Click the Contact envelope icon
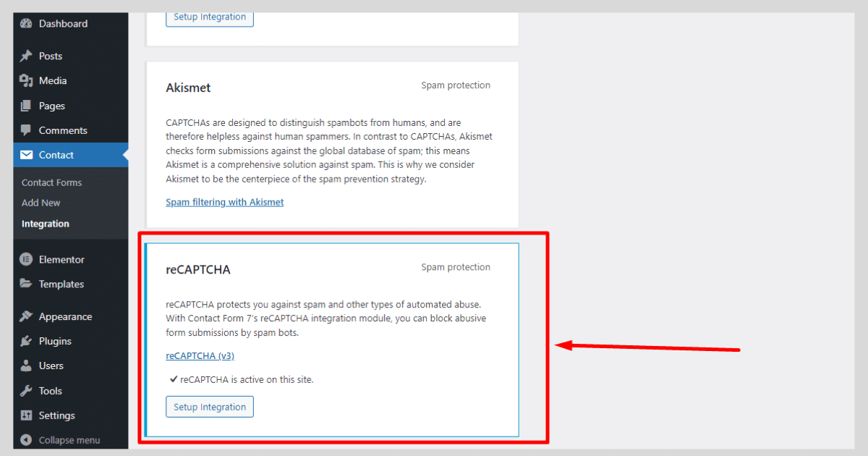Screen dimensions: 868x456 tap(27, 155)
